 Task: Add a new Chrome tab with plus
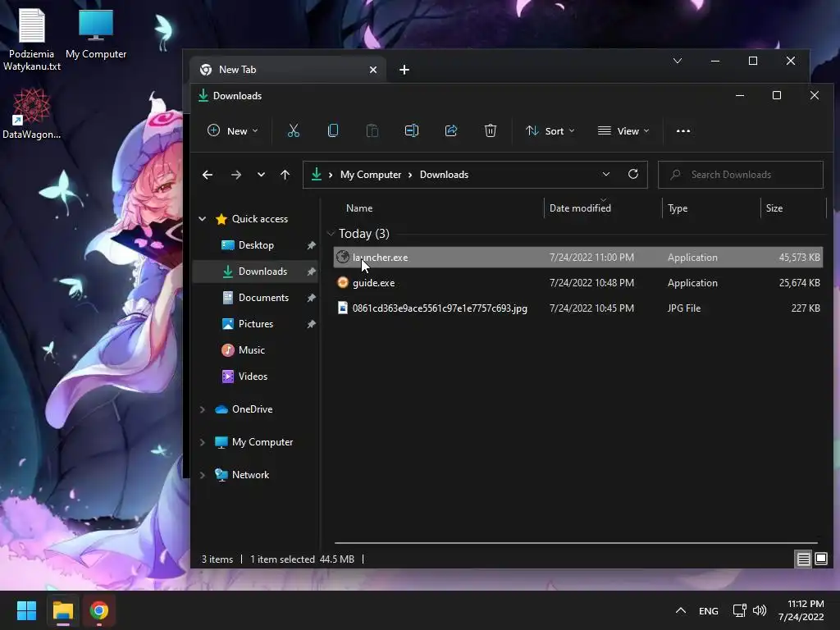[404, 70]
